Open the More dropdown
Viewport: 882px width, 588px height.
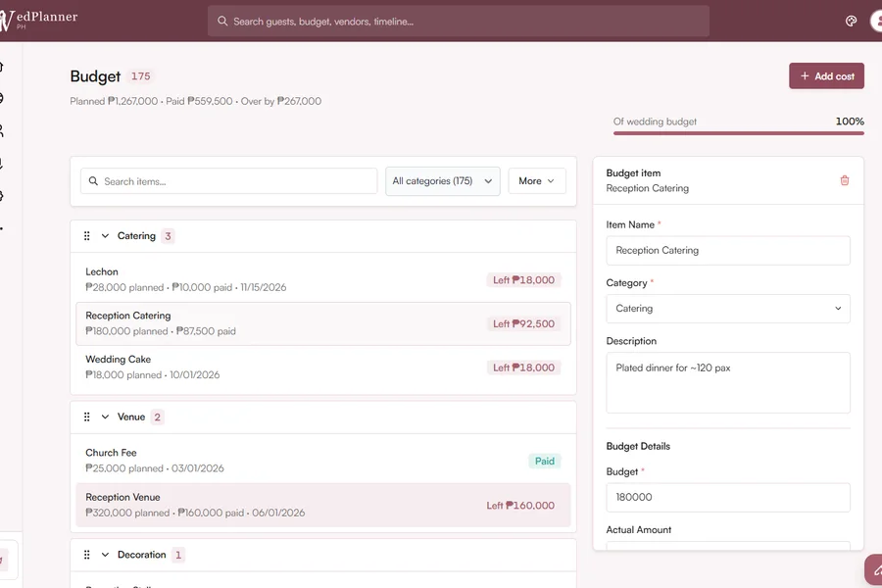click(537, 181)
